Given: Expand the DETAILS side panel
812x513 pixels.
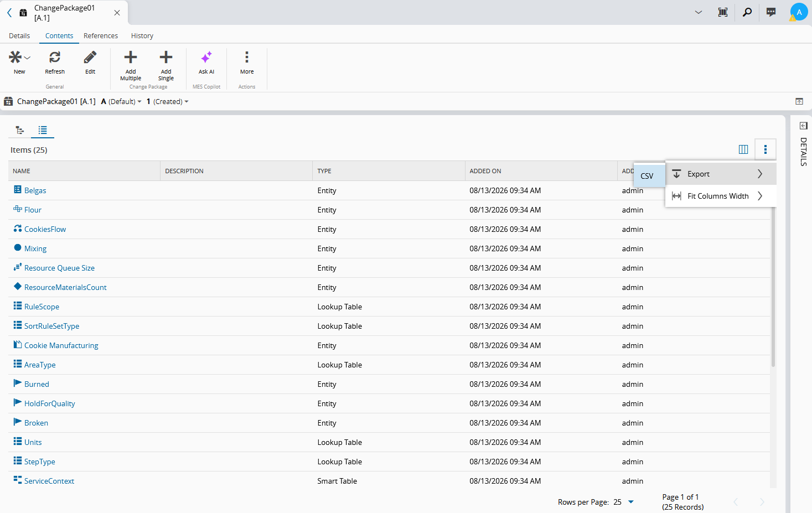Looking at the screenshot, I should (x=804, y=126).
